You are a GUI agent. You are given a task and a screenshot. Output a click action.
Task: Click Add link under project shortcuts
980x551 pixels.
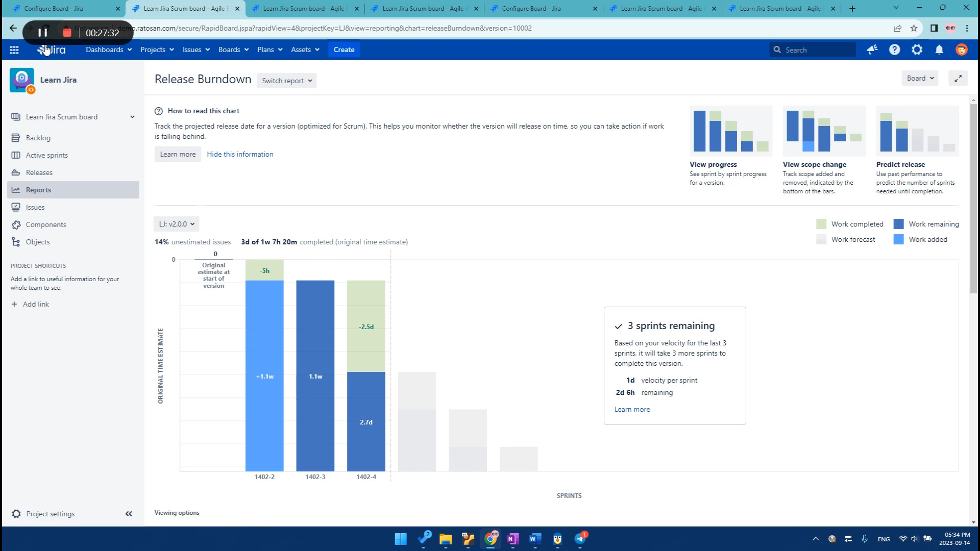click(x=31, y=304)
